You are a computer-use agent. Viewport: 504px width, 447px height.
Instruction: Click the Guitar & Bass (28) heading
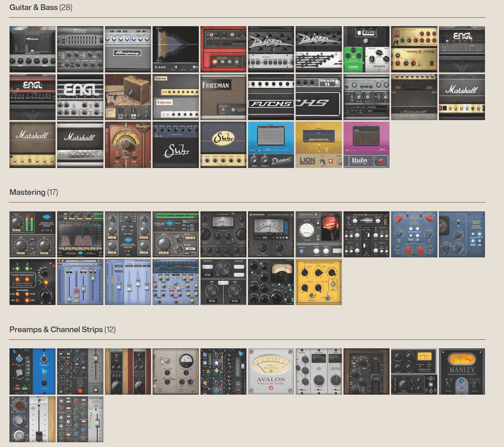(x=41, y=7)
